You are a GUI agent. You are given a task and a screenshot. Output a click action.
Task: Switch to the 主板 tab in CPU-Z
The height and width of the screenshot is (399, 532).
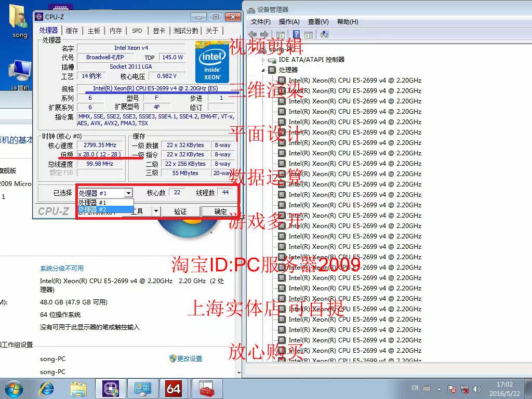(94, 31)
